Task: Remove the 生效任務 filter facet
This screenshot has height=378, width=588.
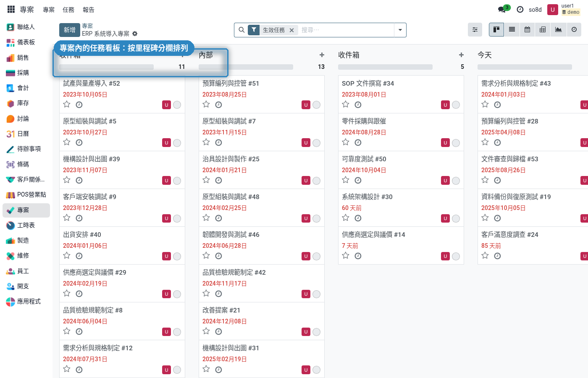Action: click(291, 30)
